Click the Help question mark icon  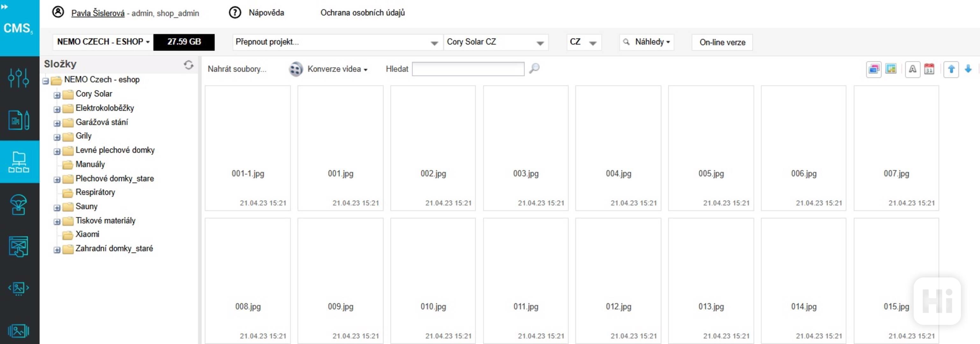(x=235, y=12)
